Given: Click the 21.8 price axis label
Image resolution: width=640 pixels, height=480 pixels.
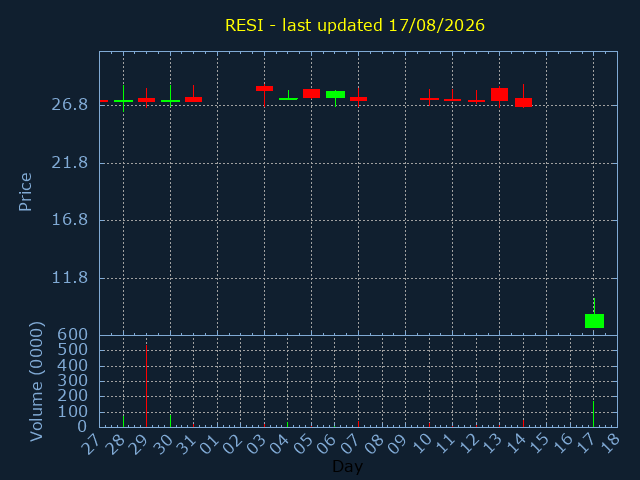Looking at the screenshot, I should pyautogui.click(x=70, y=163).
